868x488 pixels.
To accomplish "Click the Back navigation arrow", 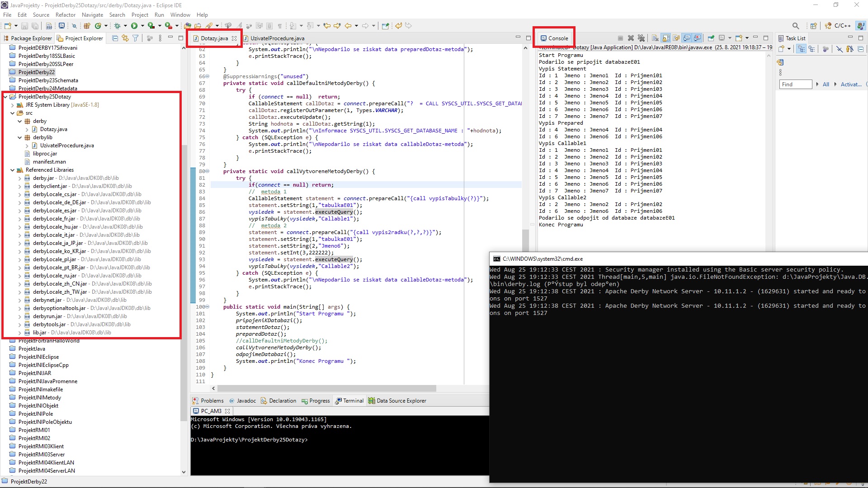I will pyautogui.click(x=348, y=26).
